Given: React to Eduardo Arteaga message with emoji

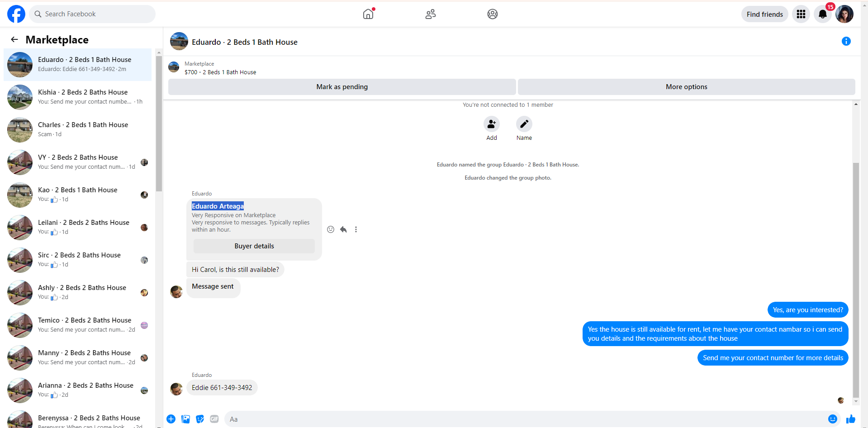Looking at the screenshot, I should pos(331,229).
